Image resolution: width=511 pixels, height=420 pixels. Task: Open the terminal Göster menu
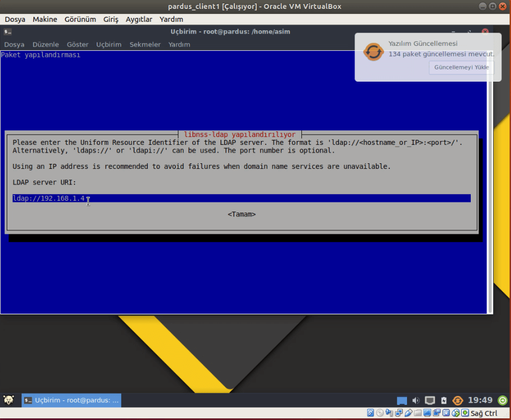pyautogui.click(x=78, y=44)
